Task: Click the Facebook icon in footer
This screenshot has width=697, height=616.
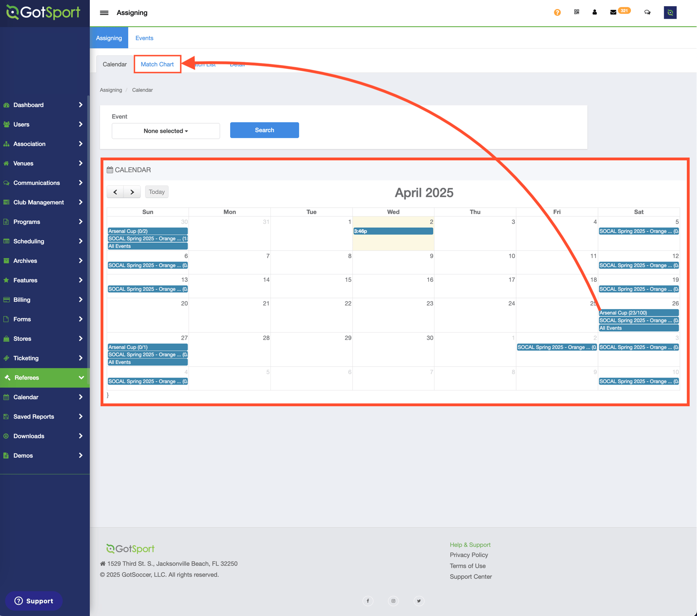Action: point(368,601)
